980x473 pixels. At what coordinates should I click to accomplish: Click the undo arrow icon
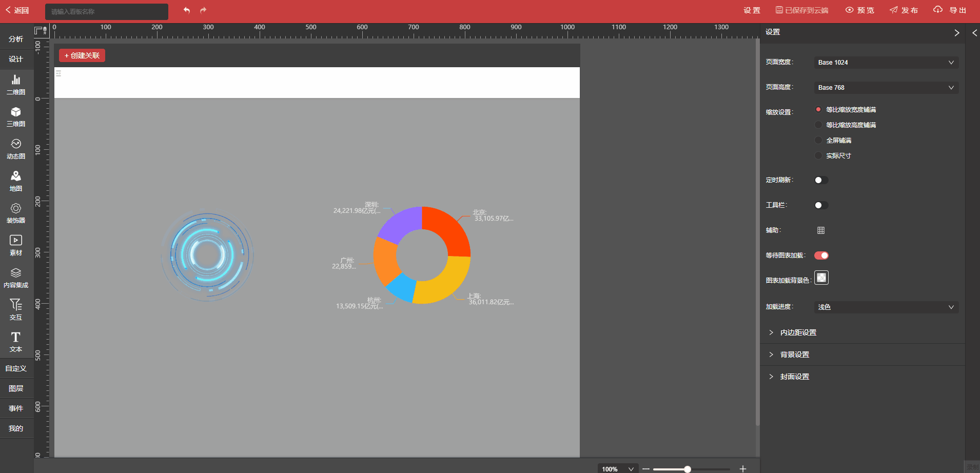click(x=187, y=10)
